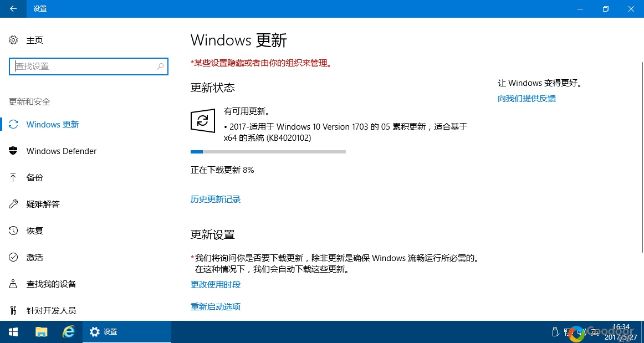Open Troubleshoot via the wrench icon
The width and height of the screenshot is (644, 343).
point(13,204)
